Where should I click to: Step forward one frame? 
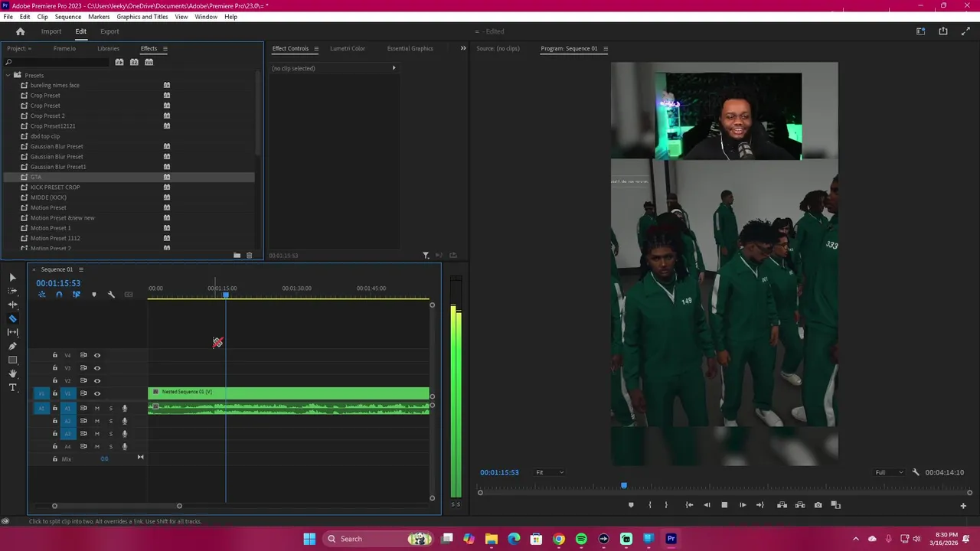point(743,505)
